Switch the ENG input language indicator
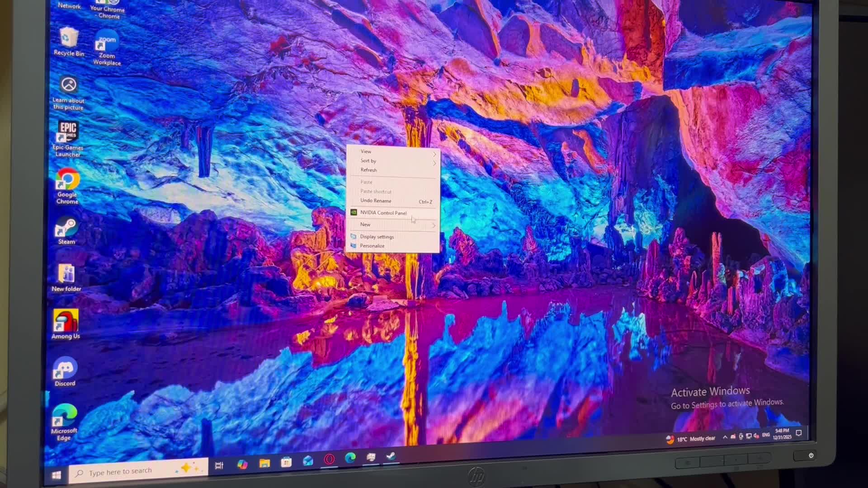 click(766, 435)
